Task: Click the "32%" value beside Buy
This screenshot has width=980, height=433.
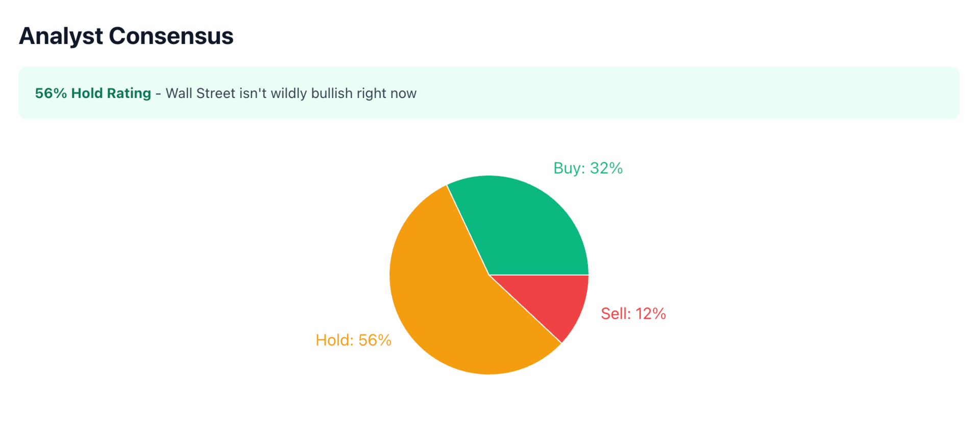Action: coord(606,168)
